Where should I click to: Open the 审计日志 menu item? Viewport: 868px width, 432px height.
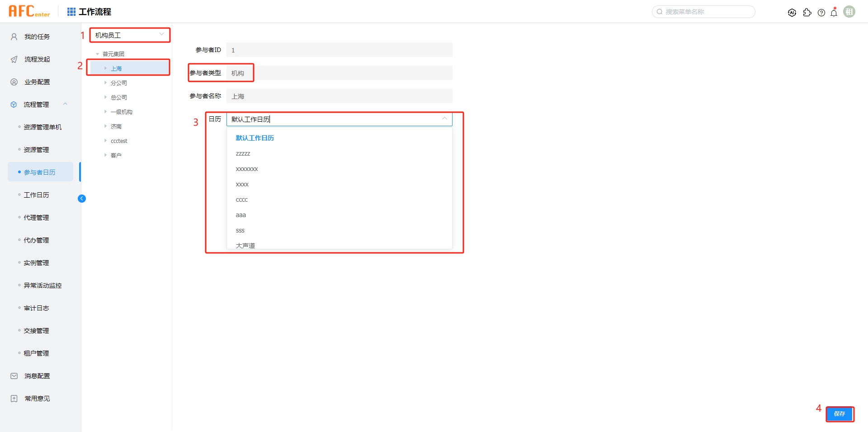(x=37, y=308)
